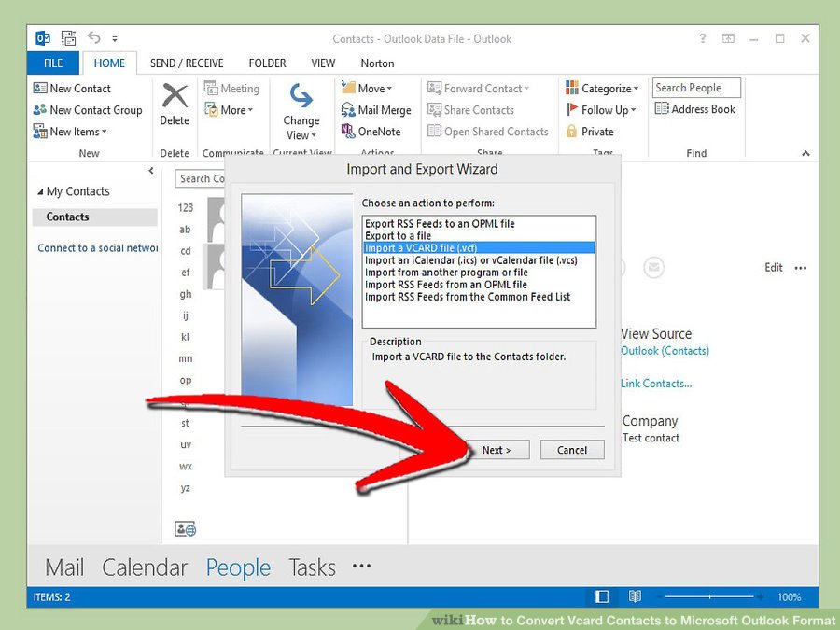Viewport: 840px width, 630px height.
Task: Click the OneNote icon in ribbon
Action: pyautogui.click(x=347, y=132)
